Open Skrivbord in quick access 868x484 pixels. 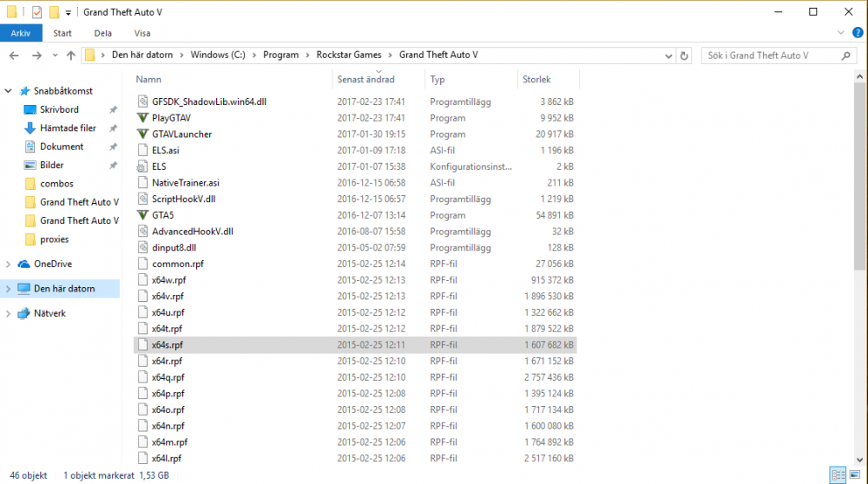pos(59,109)
